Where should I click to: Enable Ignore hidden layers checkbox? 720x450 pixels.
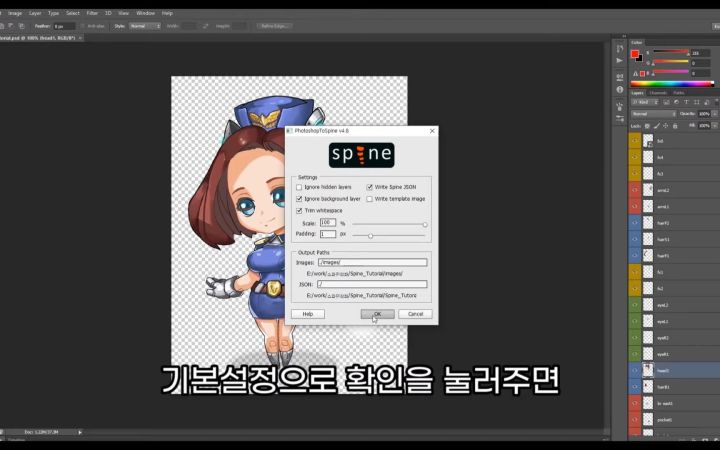(x=299, y=187)
